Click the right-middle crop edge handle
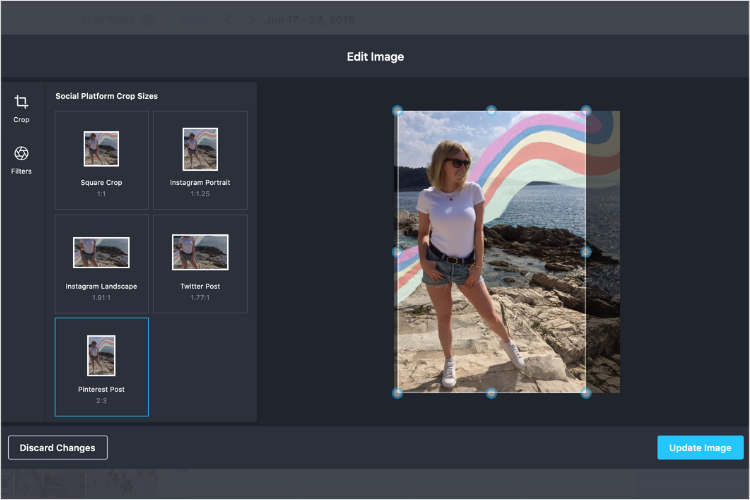This screenshot has height=500, width=750. (586, 252)
